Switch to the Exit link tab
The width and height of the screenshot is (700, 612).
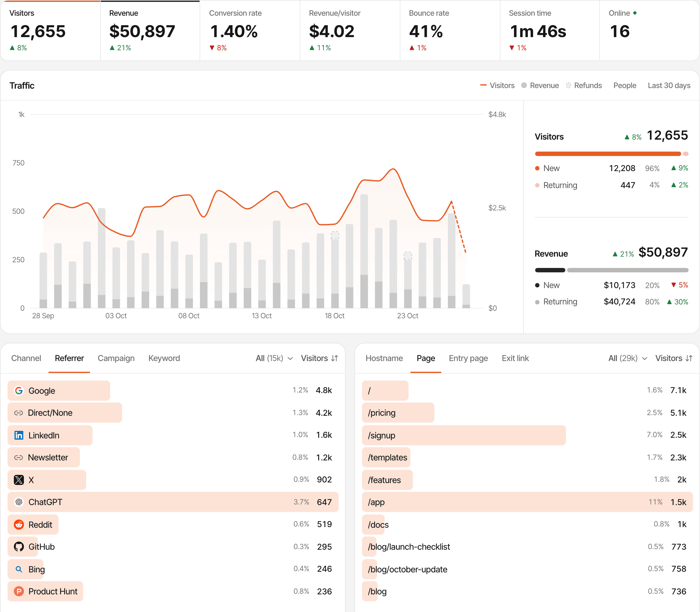515,358
